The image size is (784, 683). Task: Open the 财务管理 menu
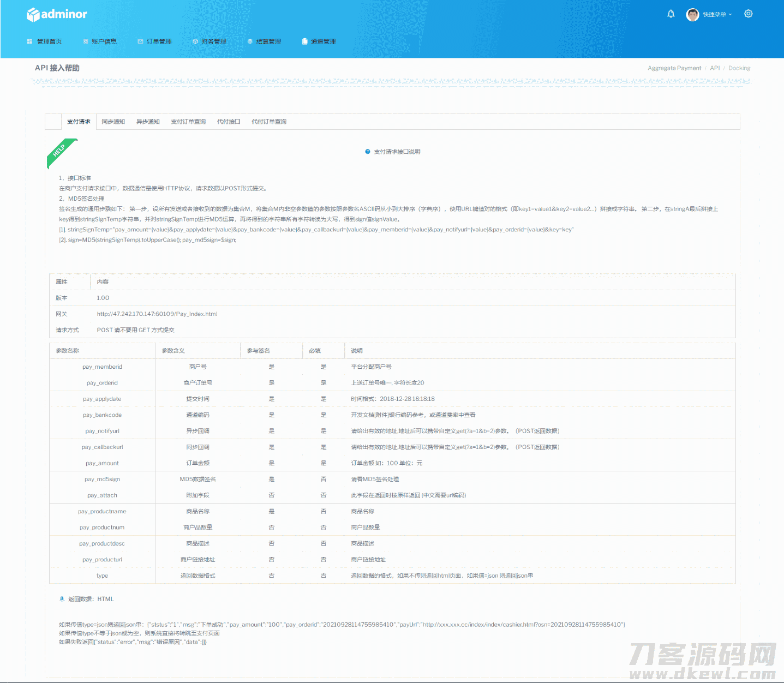click(213, 41)
